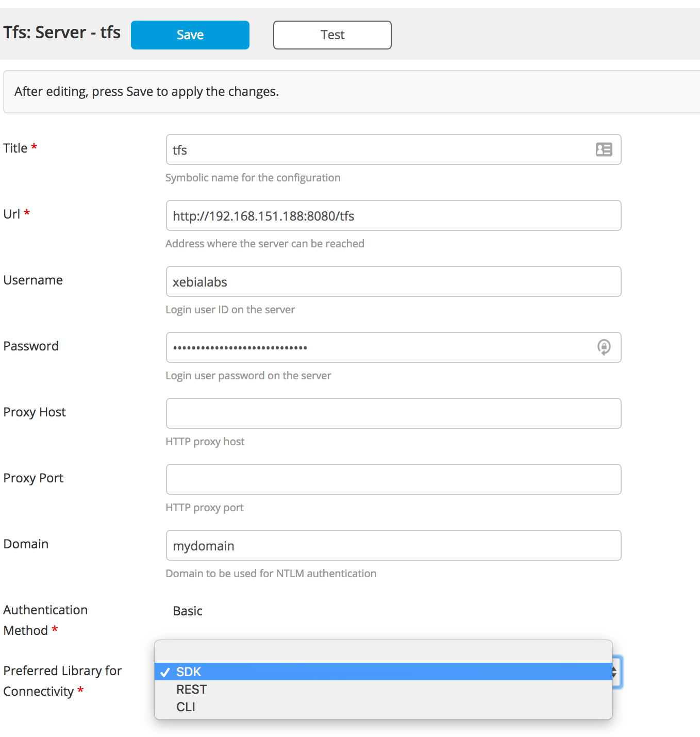Focus the Title input containing tfs

pos(393,149)
